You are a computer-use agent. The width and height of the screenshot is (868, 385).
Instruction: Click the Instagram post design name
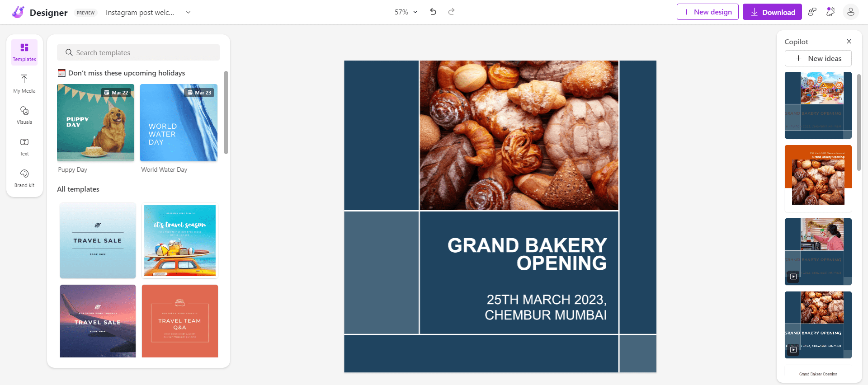tap(140, 13)
